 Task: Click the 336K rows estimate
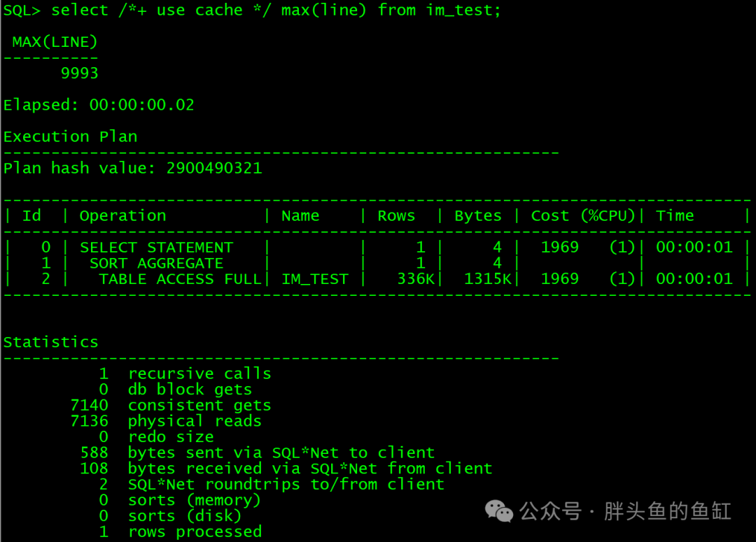(x=416, y=279)
